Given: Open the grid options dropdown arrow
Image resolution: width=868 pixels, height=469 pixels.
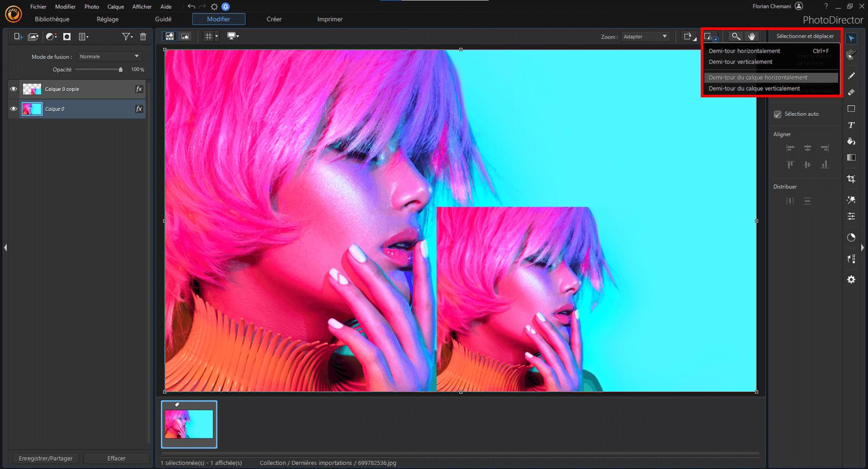Looking at the screenshot, I should pyautogui.click(x=216, y=36).
